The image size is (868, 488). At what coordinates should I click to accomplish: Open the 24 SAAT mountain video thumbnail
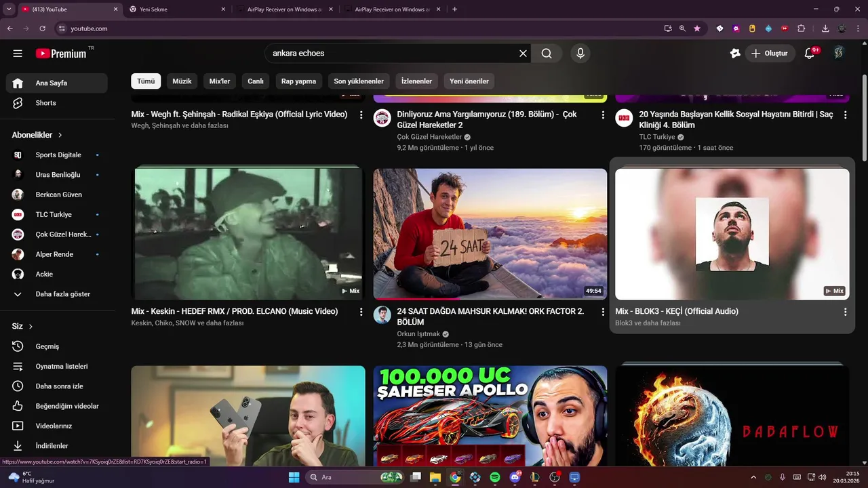pyautogui.click(x=490, y=235)
